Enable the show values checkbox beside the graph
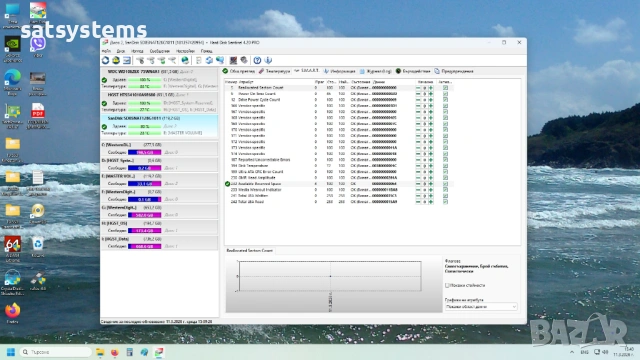 click(x=447, y=285)
